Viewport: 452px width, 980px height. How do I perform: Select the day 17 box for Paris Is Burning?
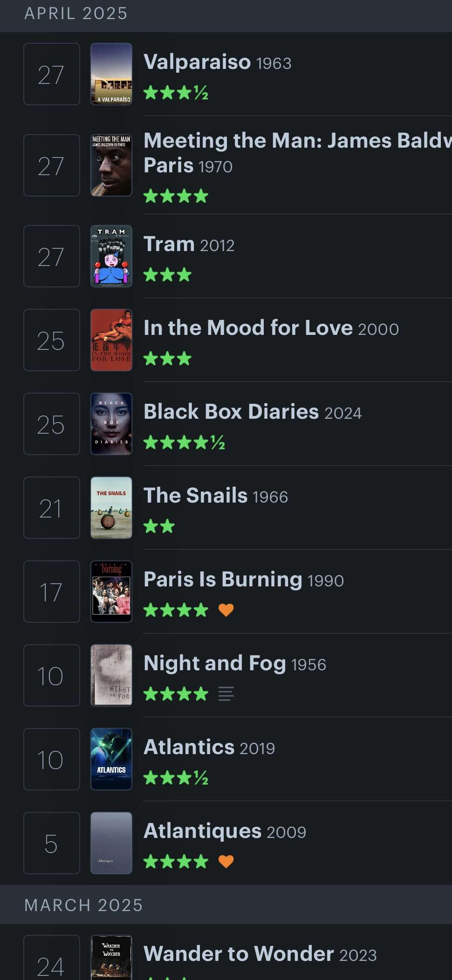click(52, 592)
